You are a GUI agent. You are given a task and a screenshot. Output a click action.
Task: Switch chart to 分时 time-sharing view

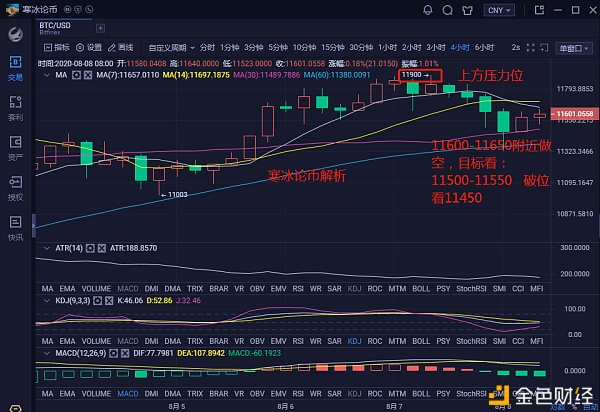pos(207,47)
